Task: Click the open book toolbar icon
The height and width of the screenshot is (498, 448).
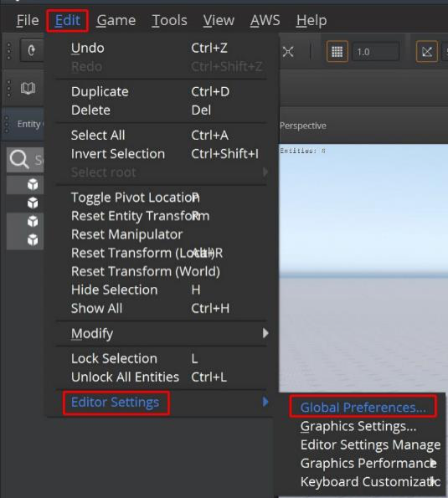Action: pos(28,88)
